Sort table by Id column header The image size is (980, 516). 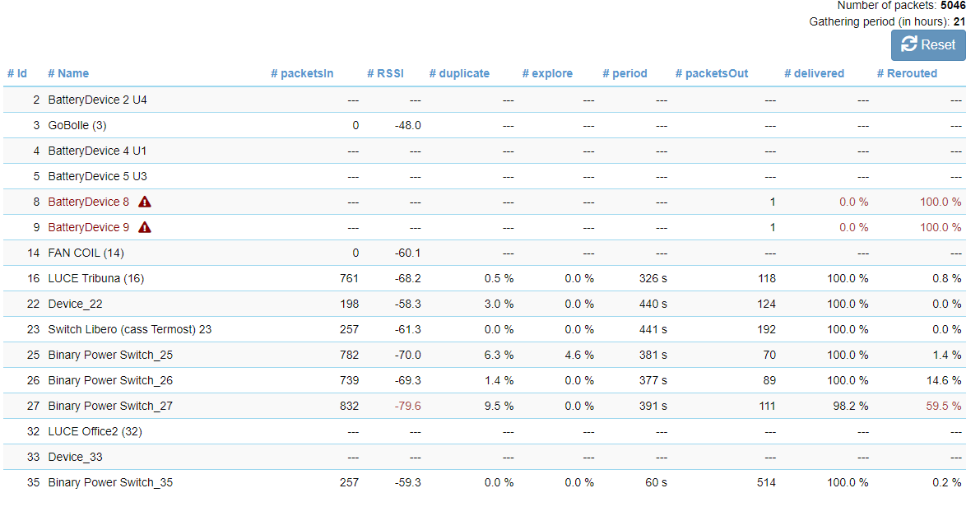click(17, 73)
